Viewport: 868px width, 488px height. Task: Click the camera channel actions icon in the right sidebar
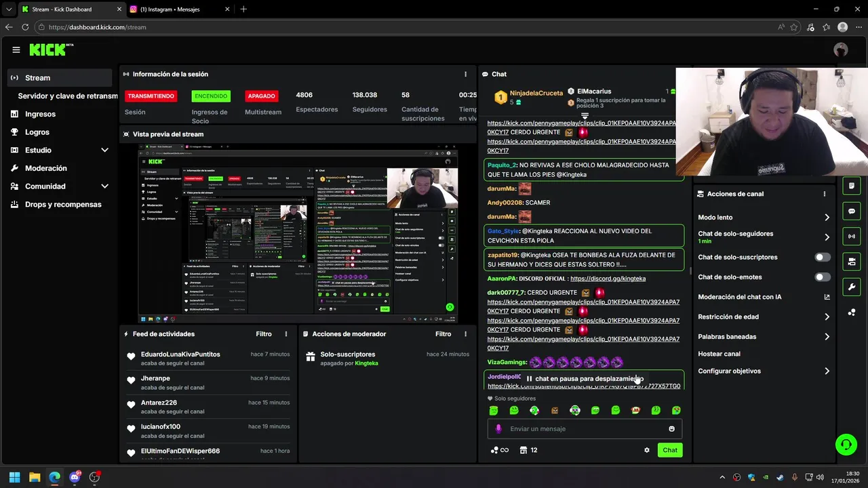pos(852,262)
